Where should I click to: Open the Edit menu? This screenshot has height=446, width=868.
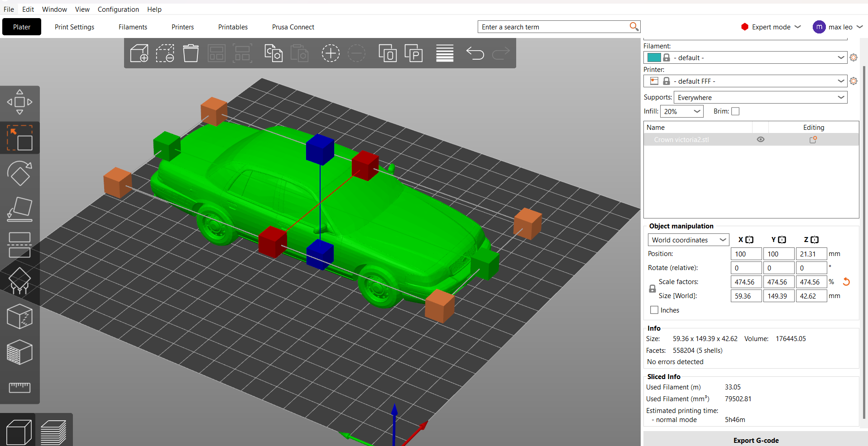tap(28, 9)
